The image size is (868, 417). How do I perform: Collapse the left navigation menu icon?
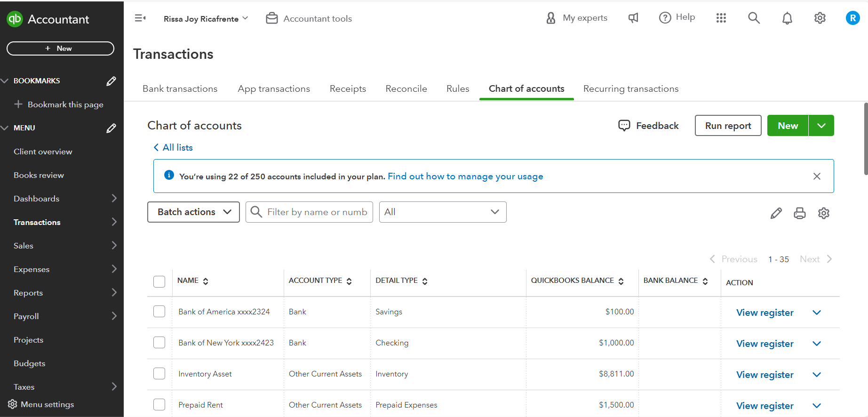click(x=140, y=18)
